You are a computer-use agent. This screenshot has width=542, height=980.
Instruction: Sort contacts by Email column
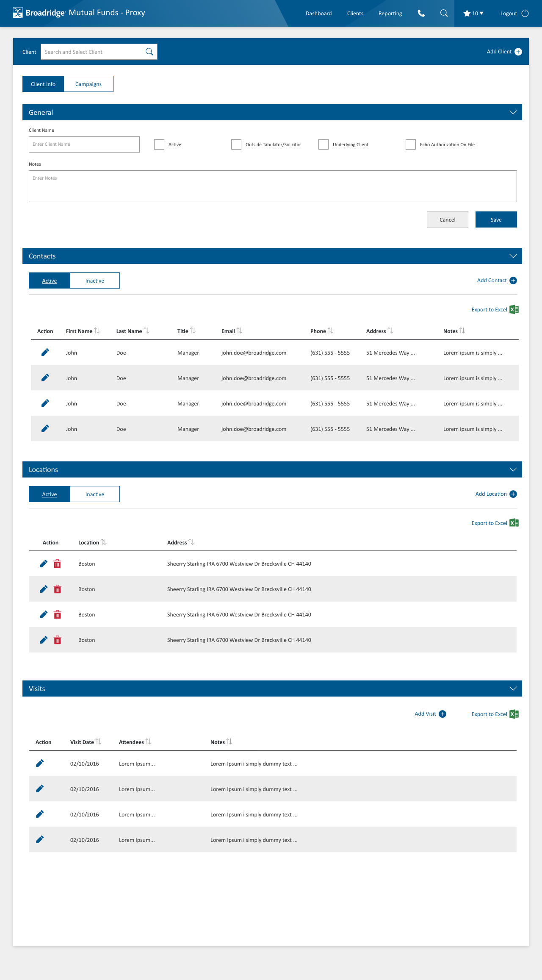(239, 330)
